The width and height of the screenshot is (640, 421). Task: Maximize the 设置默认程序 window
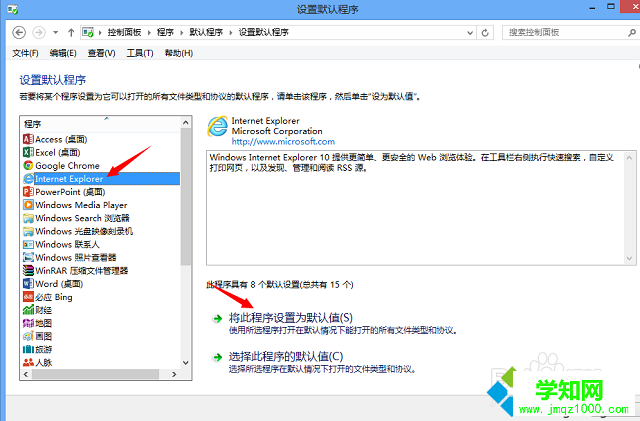click(x=611, y=7)
